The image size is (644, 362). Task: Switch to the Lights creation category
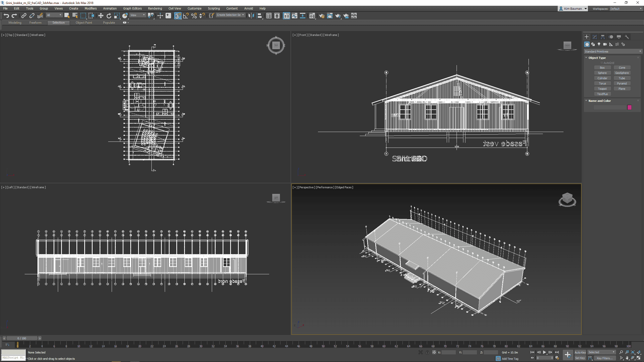click(599, 44)
